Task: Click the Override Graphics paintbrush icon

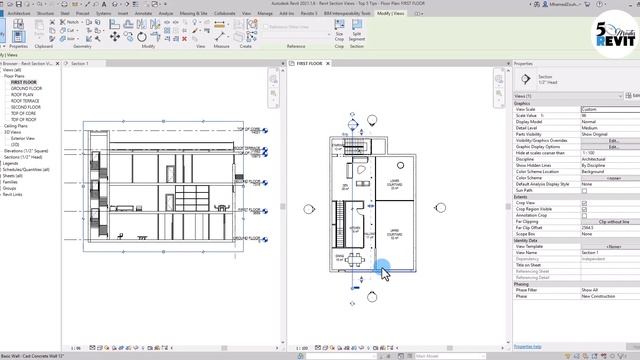Action: tap(195, 31)
